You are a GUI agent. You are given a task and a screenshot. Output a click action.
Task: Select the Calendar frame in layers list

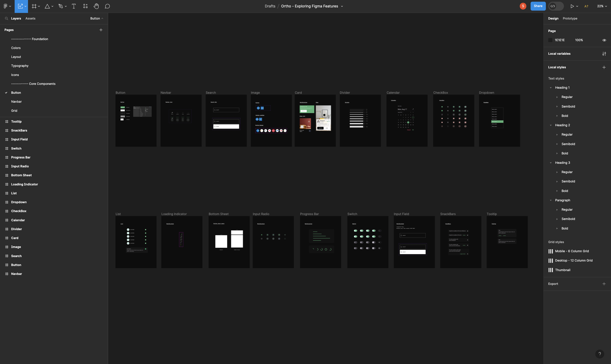tap(18, 220)
